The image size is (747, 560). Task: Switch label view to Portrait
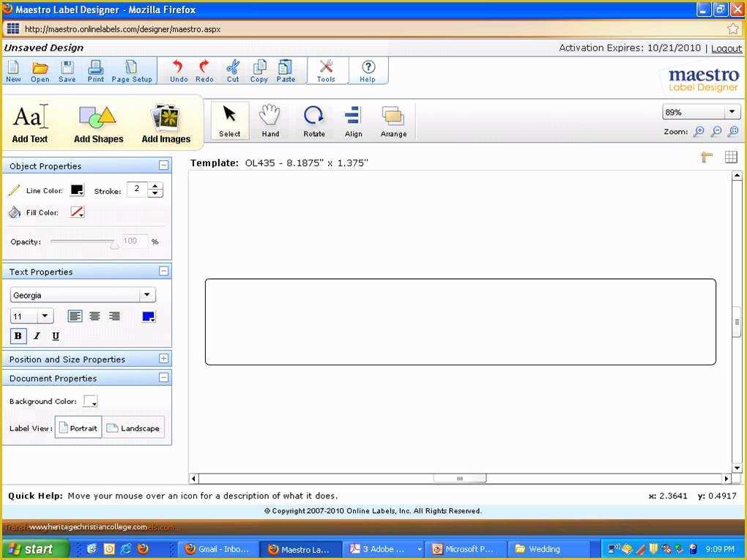pyautogui.click(x=78, y=428)
